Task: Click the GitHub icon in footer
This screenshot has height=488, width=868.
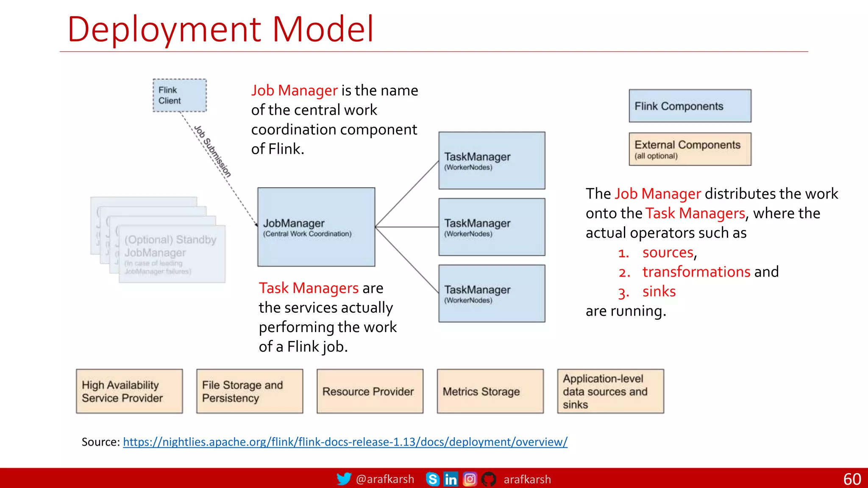Action: pos(489,479)
